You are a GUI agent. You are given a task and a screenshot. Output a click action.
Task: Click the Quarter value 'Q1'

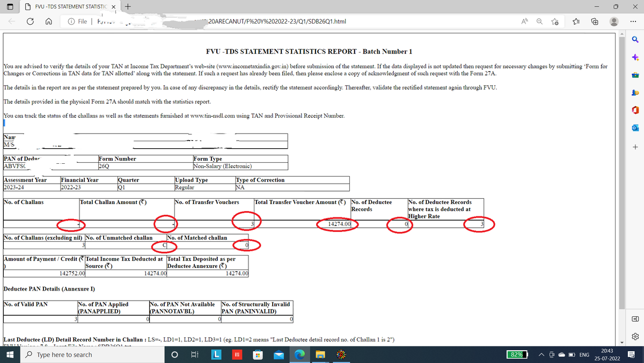(x=121, y=187)
